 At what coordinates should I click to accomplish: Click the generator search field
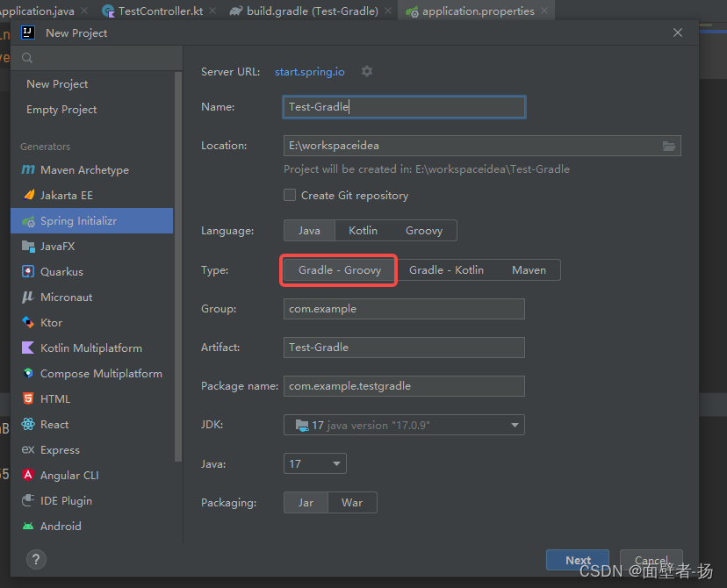click(x=97, y=58)
